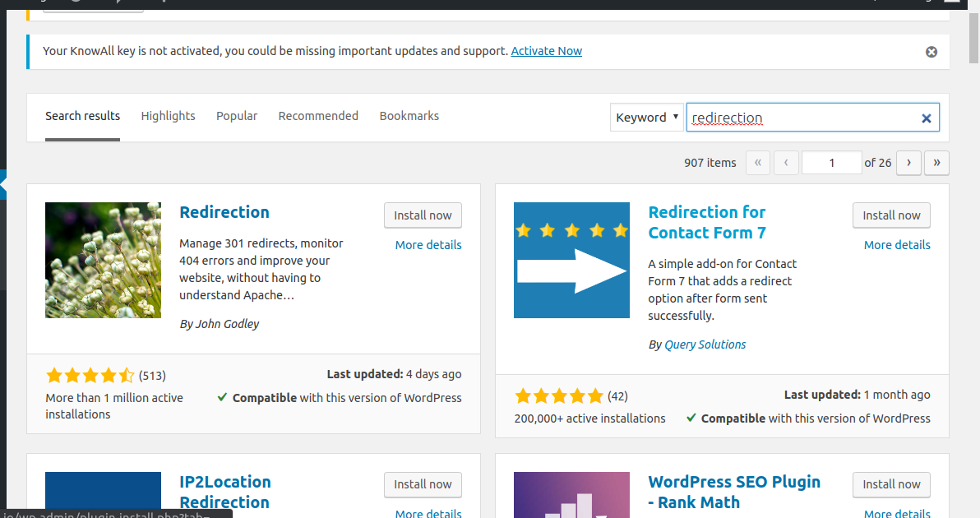Install Redirection for Contact Form 7
The image size is (980, 518).
tap(891, 215)
